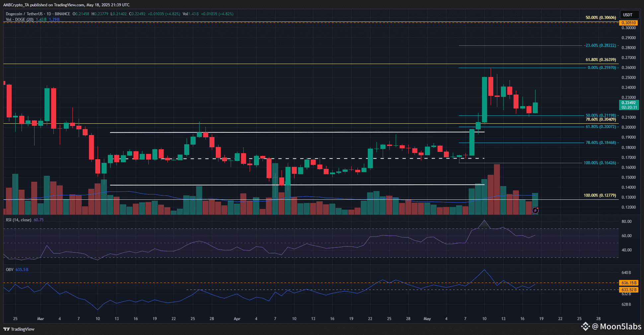This screenshot has height=335, width=644.
Task: Open the USDT currency selector
Action: tap(629, 15)
